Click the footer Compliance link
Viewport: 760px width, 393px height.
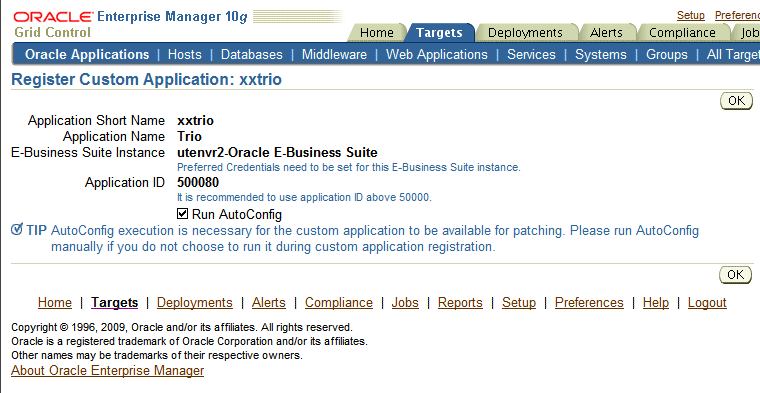coord(339,302)
